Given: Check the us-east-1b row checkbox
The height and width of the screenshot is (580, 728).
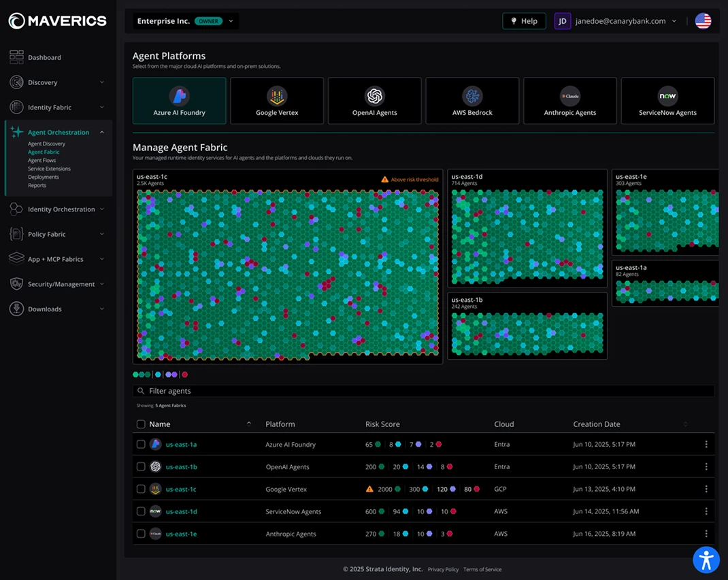Looking at the screenshot, I should pyautogui.click(x=141, y=466).
